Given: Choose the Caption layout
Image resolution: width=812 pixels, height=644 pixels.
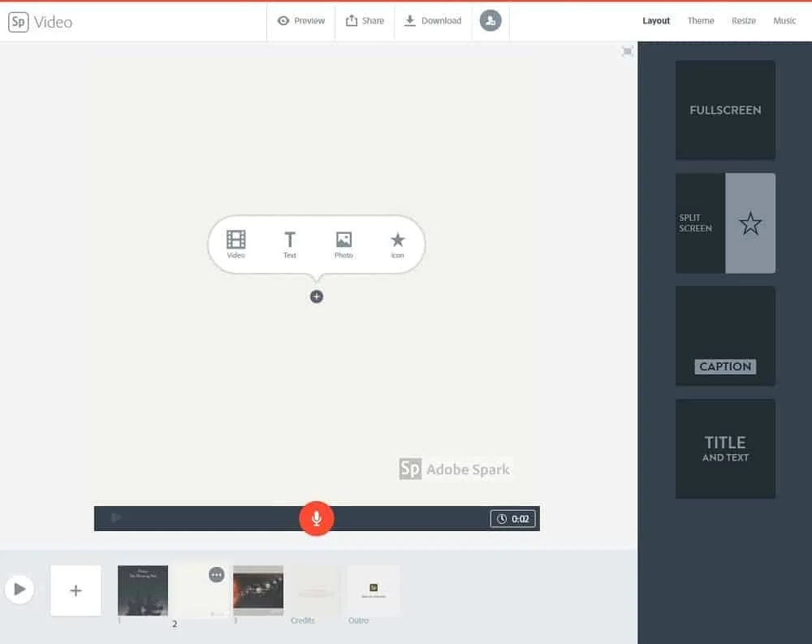Looking at the screenshot, I should pos(725,335).
